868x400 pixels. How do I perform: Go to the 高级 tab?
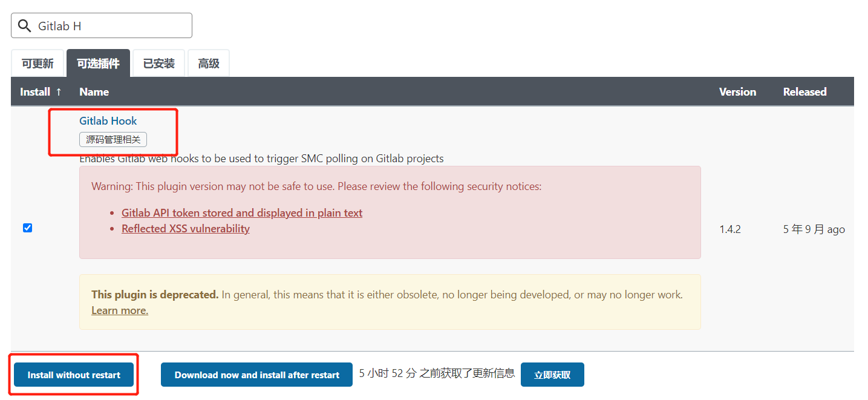(209, 64)
